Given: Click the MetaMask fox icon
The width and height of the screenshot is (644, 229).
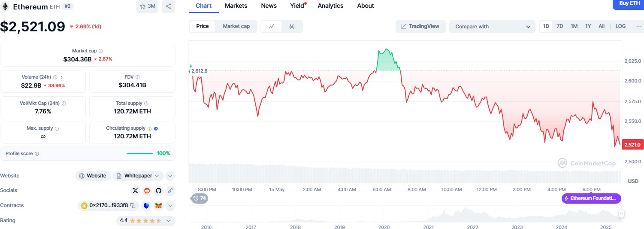Looking at the screenshot, I should (x=159, y=205).
